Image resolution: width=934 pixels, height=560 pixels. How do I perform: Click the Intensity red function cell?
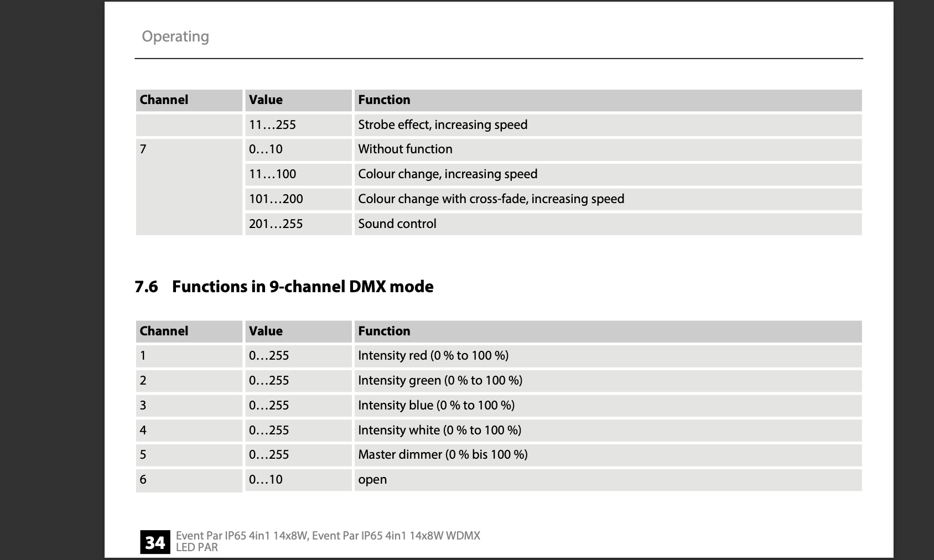coord(608,356)
